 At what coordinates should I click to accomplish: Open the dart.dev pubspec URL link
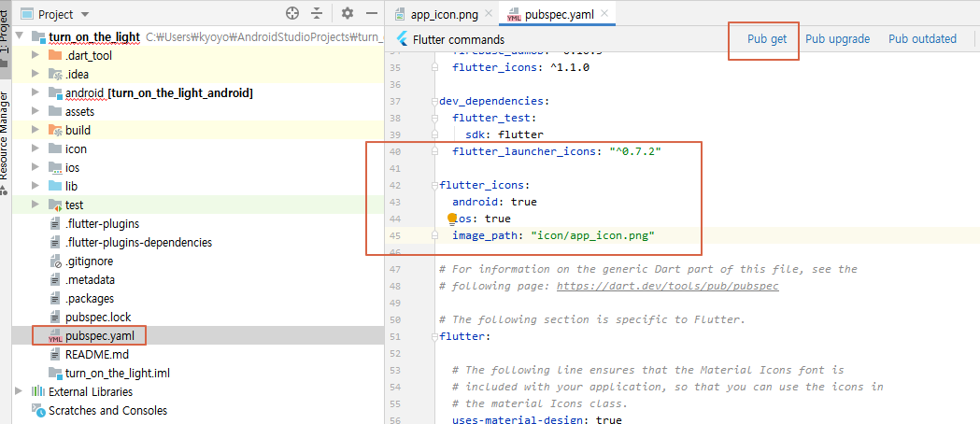[x=667, y=286]
